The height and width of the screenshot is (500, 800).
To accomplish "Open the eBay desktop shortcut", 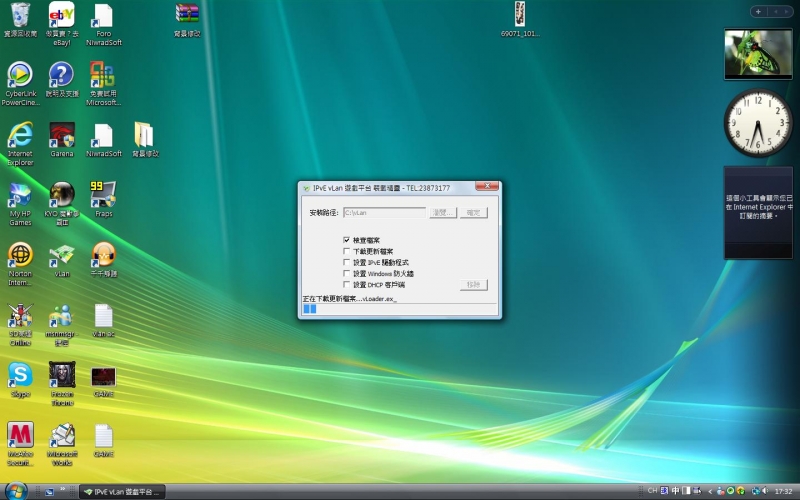I will 62,15.
